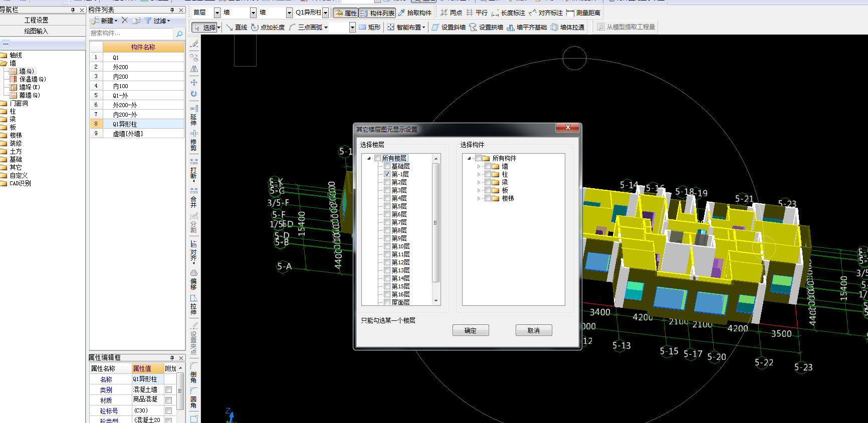Viewport: 868px width, 423px height.
Task: Open the Q1异形柱 component dropdown
Action: click(x=326, y=13)
